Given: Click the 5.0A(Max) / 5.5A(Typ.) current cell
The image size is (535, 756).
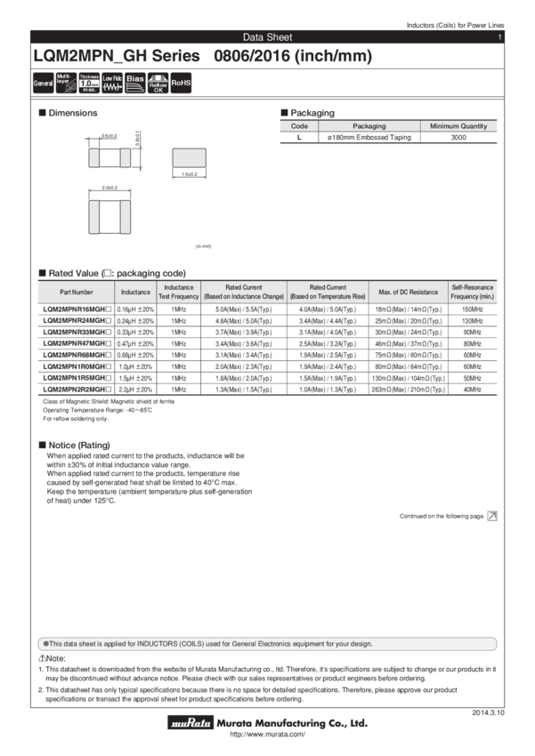Looking at the screenshot, I should coord(244,310).
